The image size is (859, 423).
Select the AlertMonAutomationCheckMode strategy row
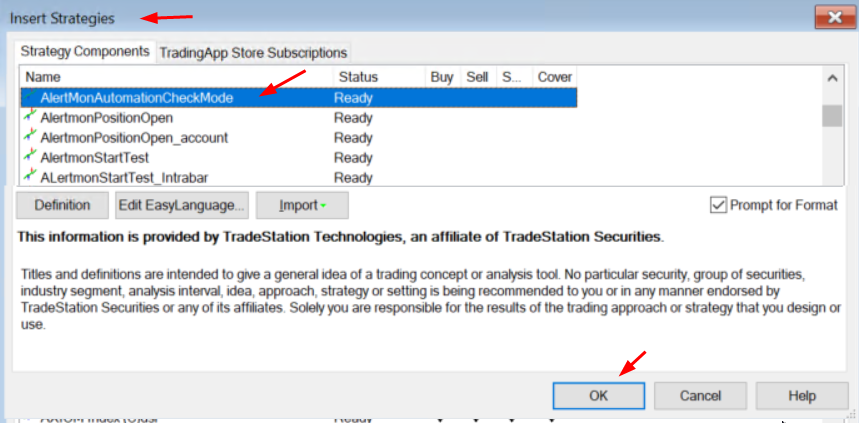coord(299,98)
